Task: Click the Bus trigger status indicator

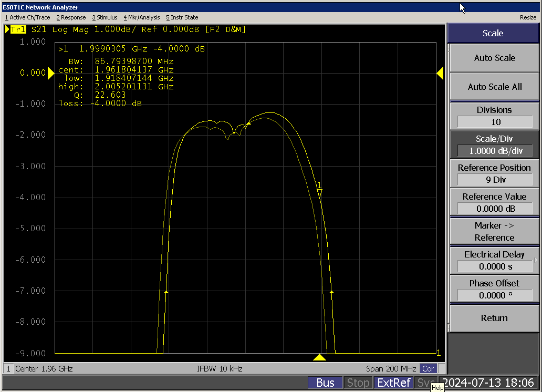Action: 325,383
